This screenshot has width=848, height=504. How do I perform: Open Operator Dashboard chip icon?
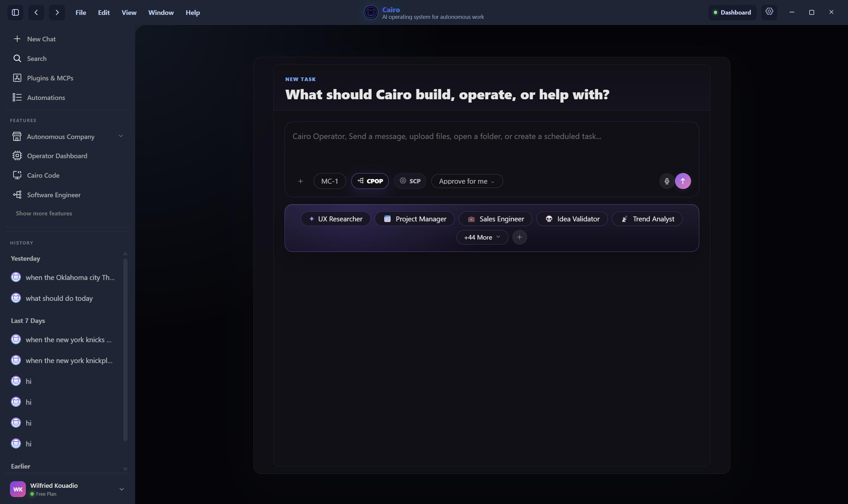click(17, 156)
